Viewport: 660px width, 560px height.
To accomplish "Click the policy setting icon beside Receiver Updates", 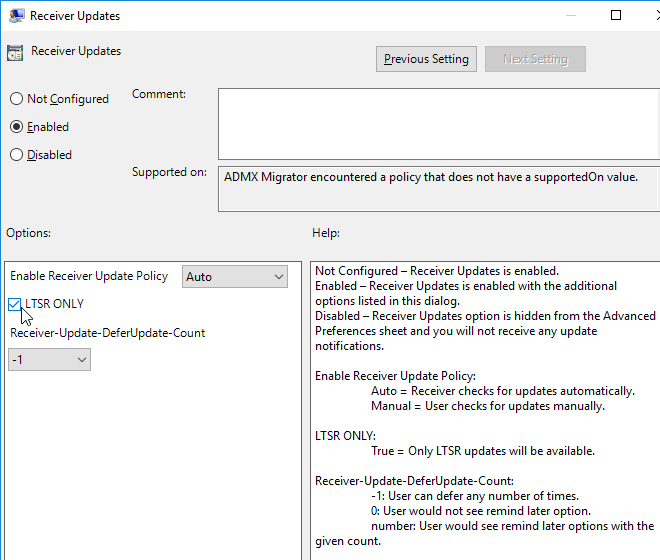I will (15, 53).
